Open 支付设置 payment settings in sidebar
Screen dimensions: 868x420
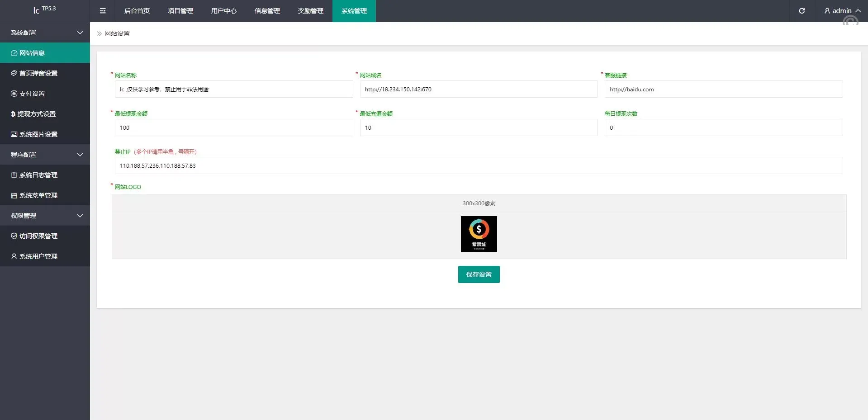[x=32, y=94]
